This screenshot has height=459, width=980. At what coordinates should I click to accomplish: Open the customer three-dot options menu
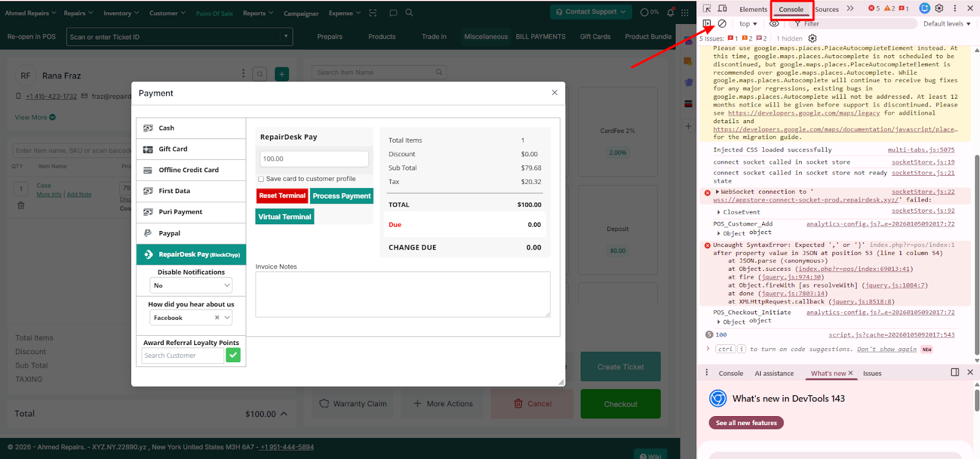(x=243, y=74)
